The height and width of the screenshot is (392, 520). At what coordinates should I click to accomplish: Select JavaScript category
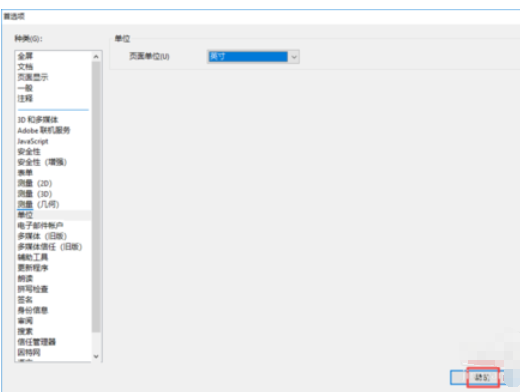[x=33, y=141]
